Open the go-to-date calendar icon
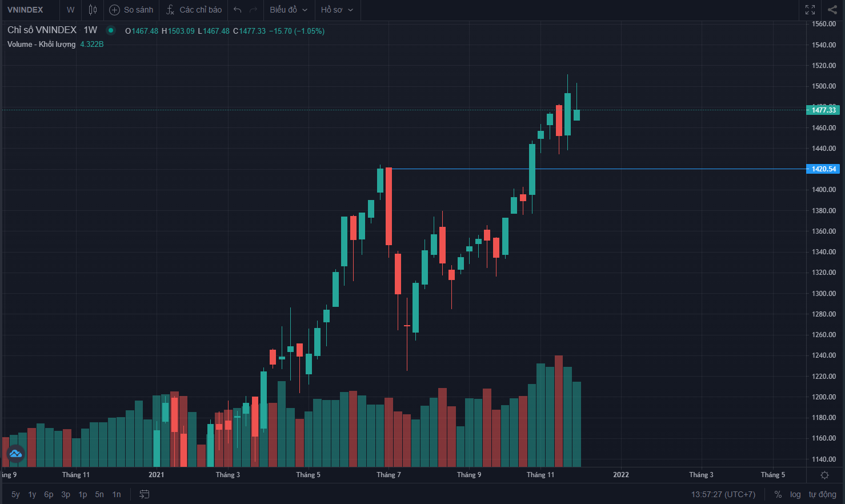Screen dimensions: 845x504 click(x=145, y=494)
